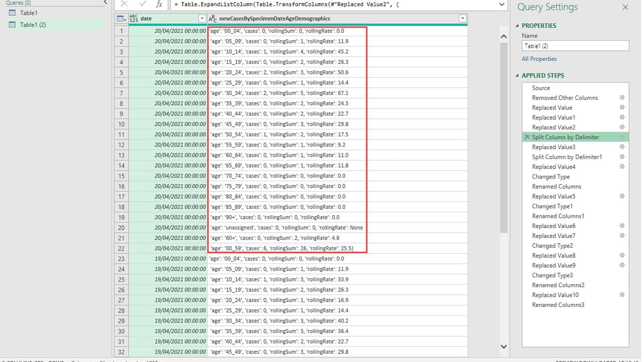Open the gear for Replaced Value5 step
Image resolution: width=644 pixels, height=362 pixels.
(622, 196)
